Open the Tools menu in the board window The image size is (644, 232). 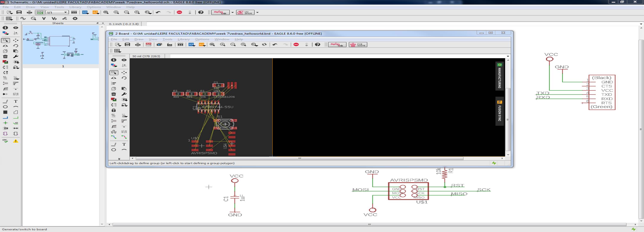(x=167, y=39)
